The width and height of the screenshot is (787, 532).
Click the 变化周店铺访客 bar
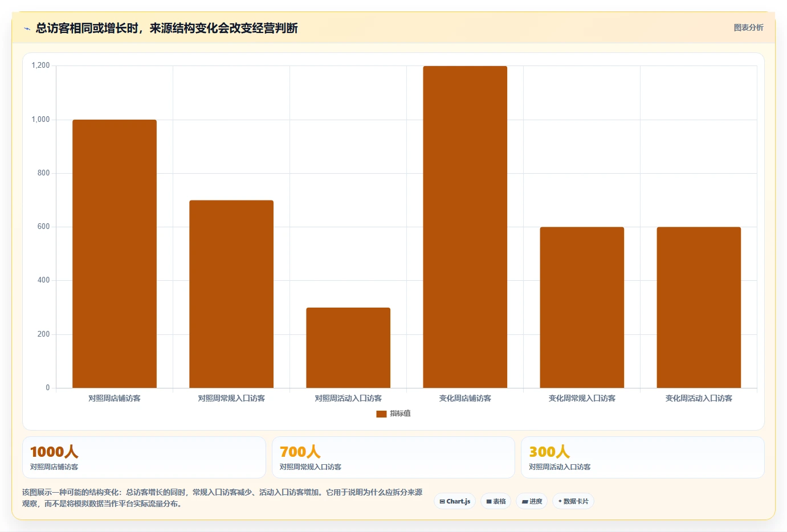coord(465,227)
